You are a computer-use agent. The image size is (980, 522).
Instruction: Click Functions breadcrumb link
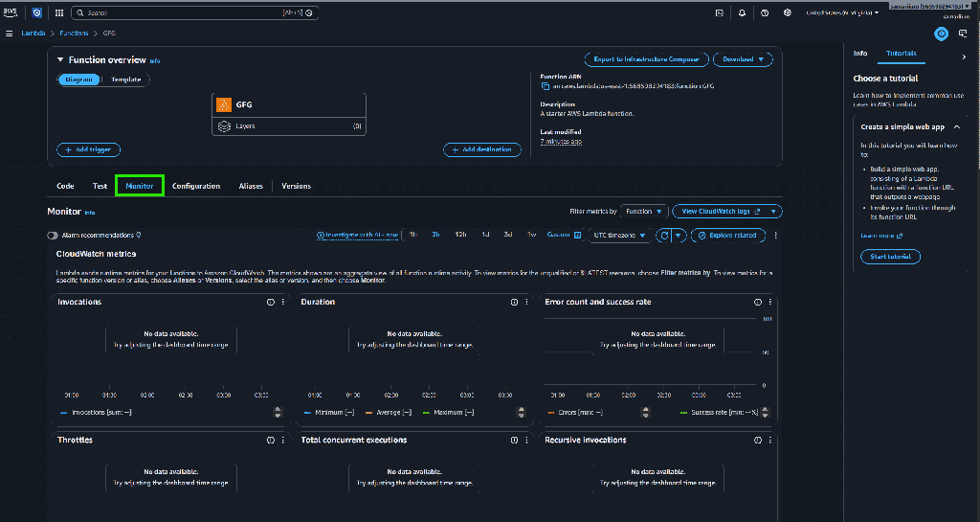click(x=74, y=34)
